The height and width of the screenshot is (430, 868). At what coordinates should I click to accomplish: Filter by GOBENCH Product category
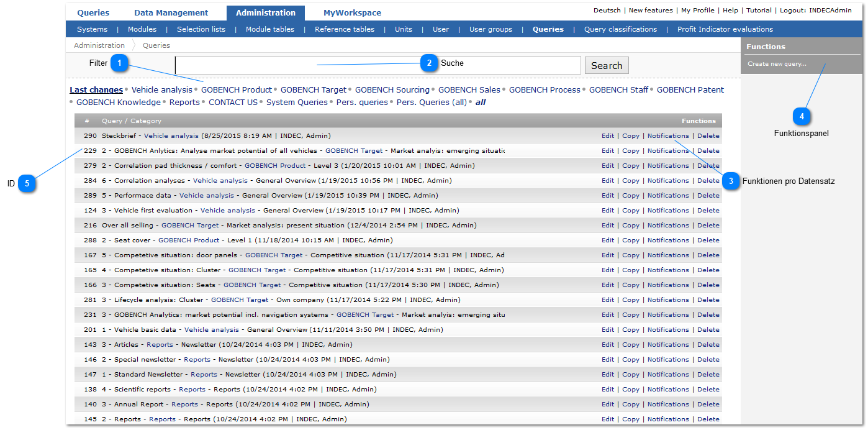[x=237, y=90]
